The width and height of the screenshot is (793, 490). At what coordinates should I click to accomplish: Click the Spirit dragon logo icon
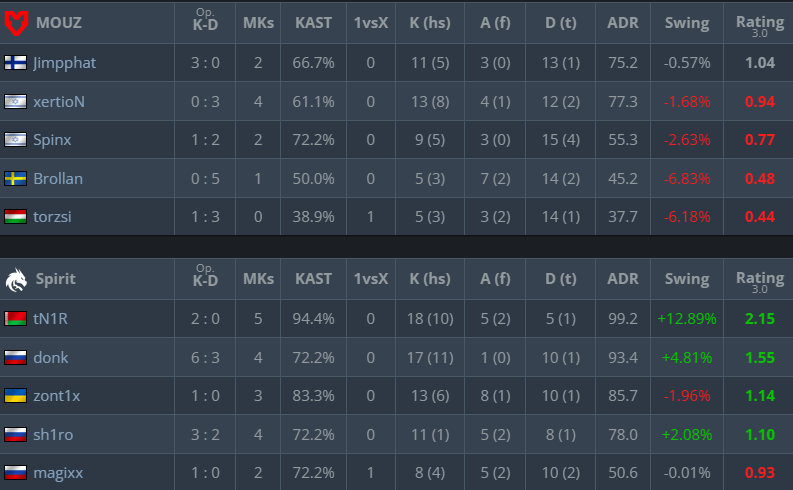pos(18,279)
